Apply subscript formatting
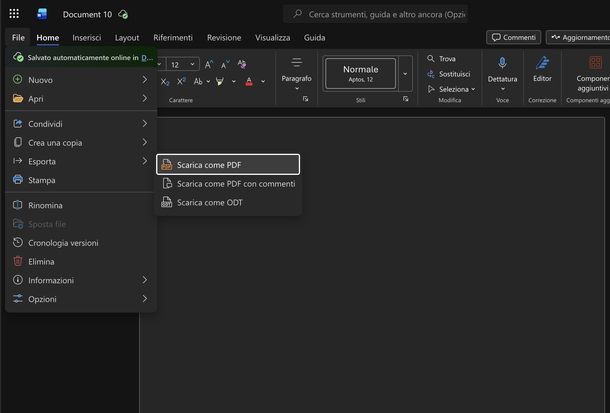Viewport: 610px width, 413px height. coord(165,82)
